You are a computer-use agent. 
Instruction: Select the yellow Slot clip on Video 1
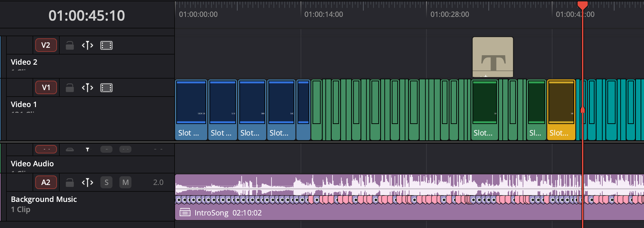click(x=561, y=110)
